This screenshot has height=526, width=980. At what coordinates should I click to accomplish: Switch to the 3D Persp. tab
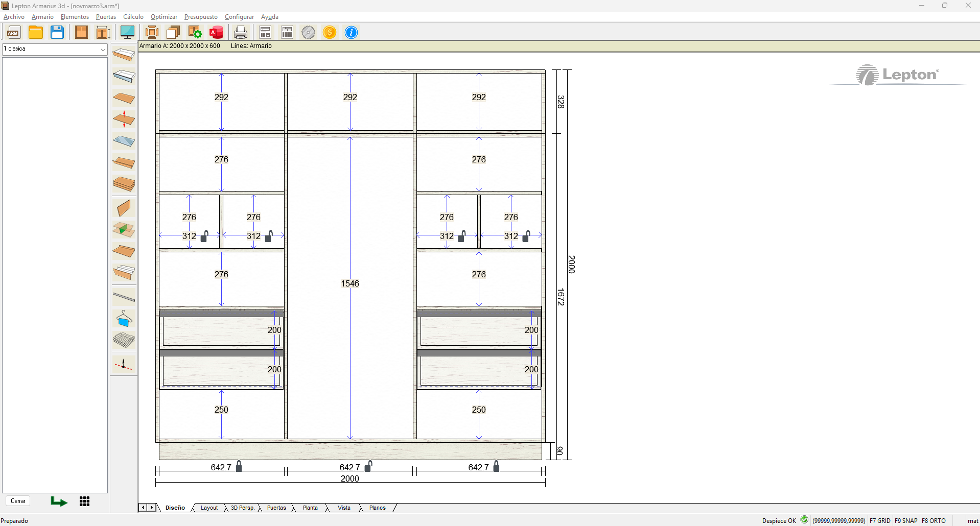click(242, 508)
